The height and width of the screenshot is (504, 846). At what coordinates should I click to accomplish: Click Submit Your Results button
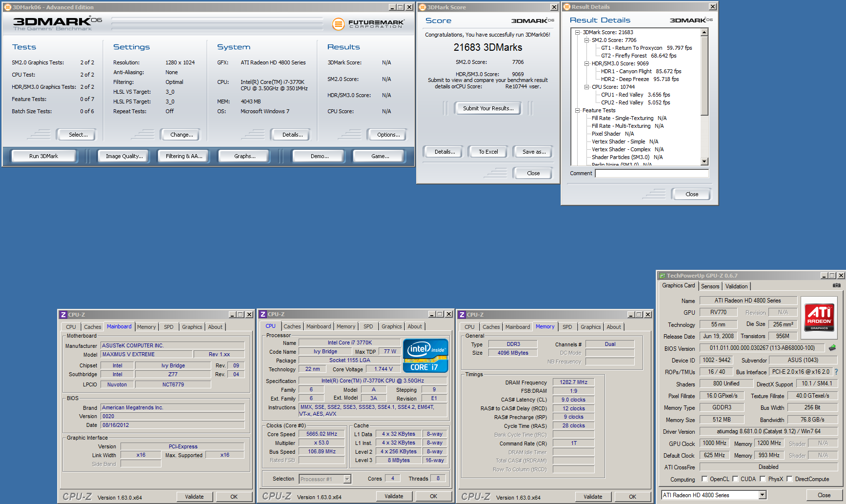tap(488, 108)
